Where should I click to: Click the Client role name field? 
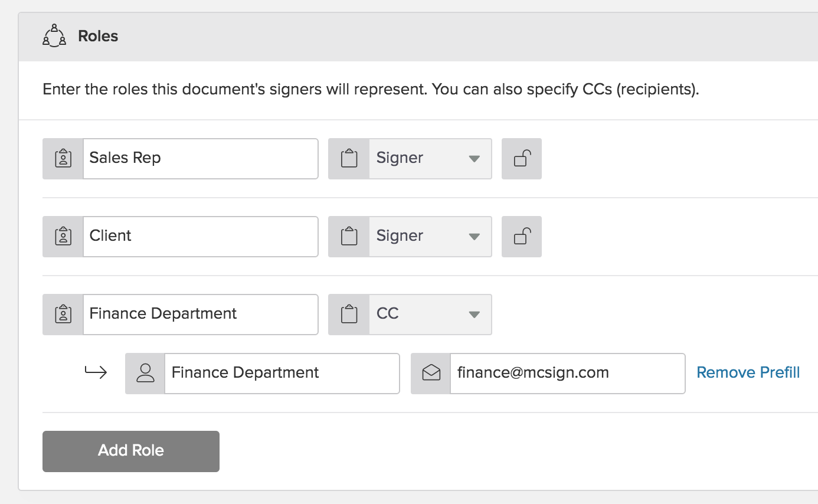point(201,237)
